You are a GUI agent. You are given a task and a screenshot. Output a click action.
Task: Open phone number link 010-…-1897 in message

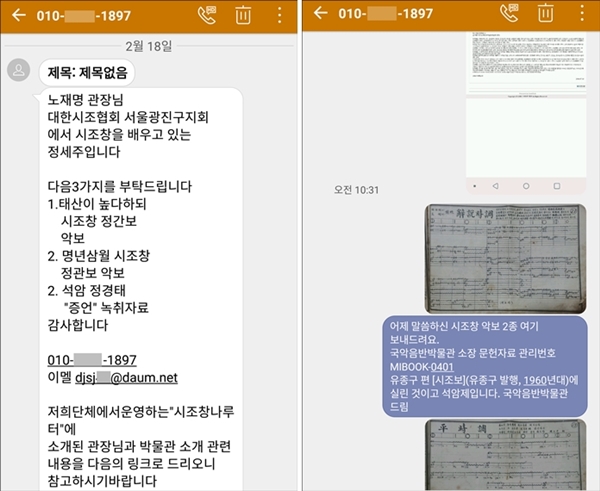coord(92,360)
